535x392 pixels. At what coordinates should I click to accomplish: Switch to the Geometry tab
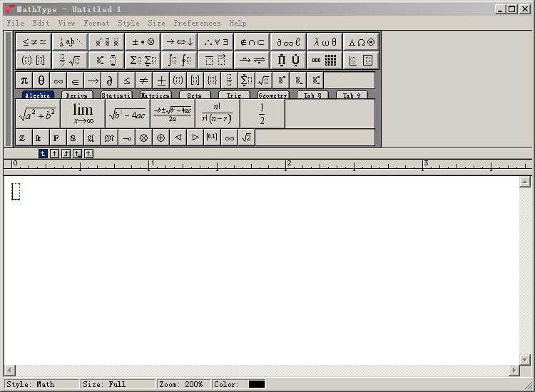point(273,96)
